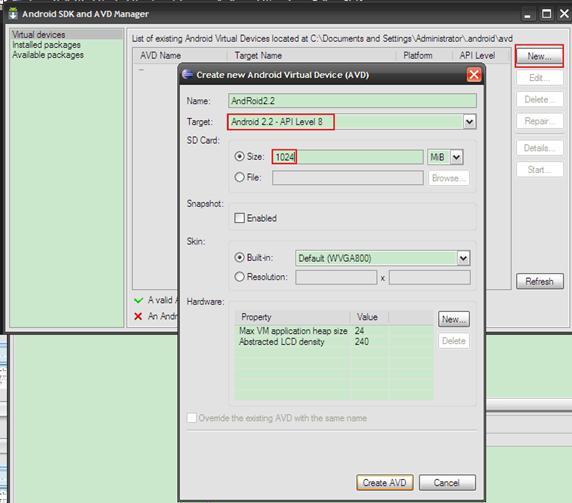This screenshot has height=503, width=572.
Task: Open the MiB size unit dropdown
Action: tap(456, 157)
